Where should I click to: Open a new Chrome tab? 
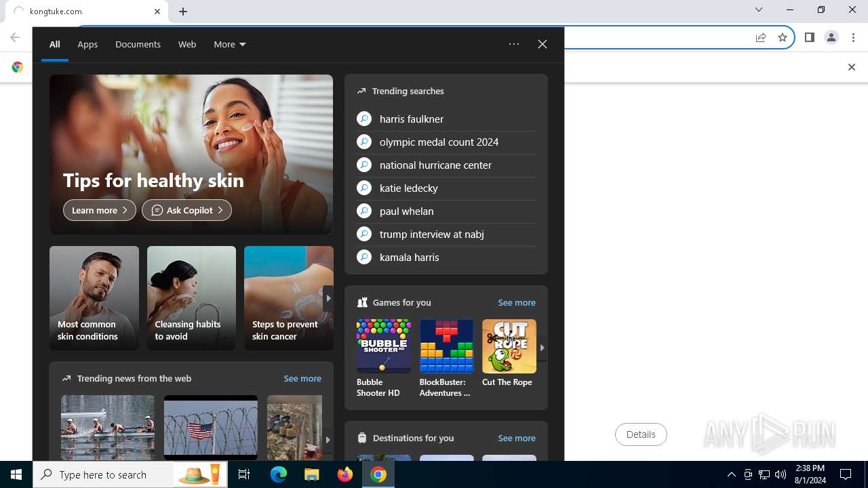click(183, 12)
